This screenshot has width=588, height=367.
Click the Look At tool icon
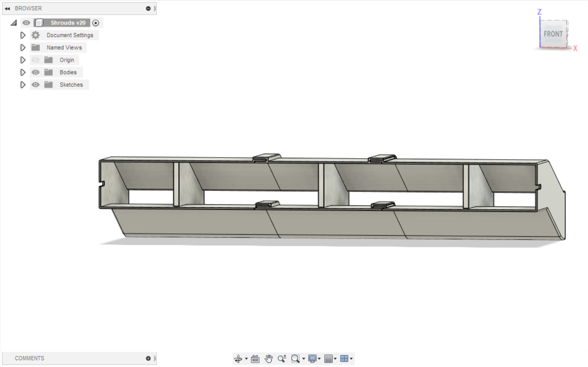[255, 359]
